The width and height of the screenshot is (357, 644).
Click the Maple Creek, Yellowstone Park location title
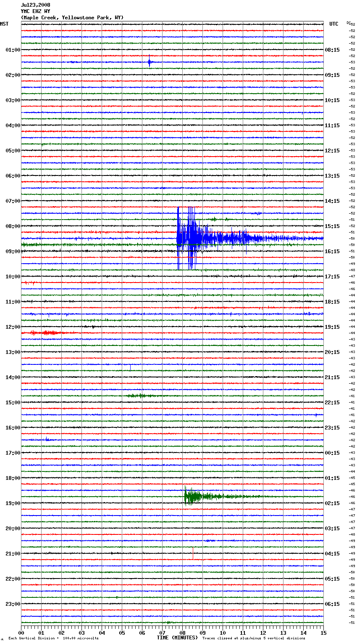pos(72,18)
